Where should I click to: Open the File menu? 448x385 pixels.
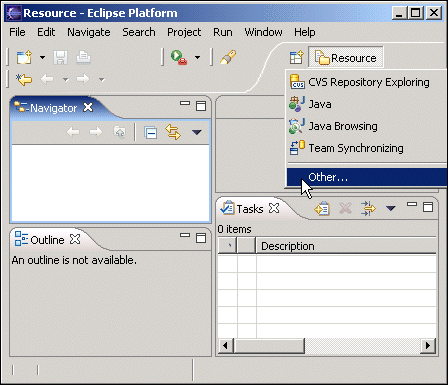pos(17,32)
